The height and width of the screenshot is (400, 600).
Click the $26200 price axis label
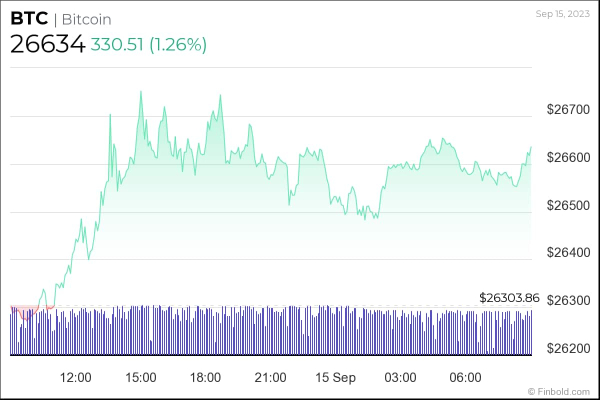coord(567,346)
